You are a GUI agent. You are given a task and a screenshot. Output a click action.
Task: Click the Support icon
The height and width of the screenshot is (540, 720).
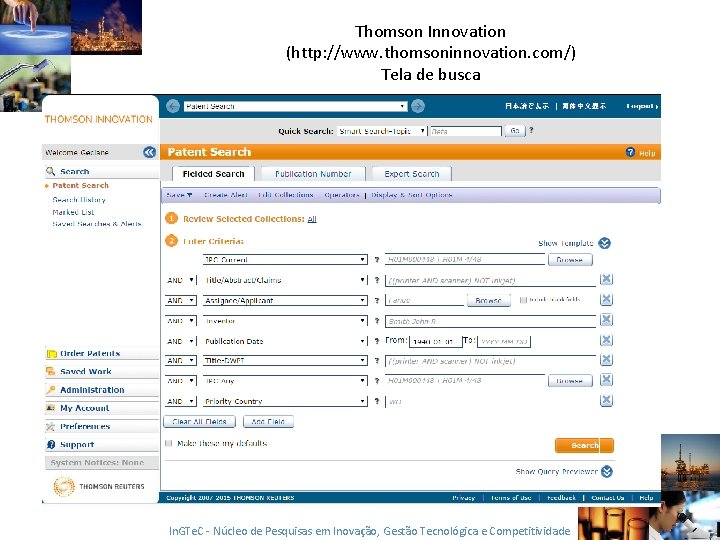click(x=51, y=444)
